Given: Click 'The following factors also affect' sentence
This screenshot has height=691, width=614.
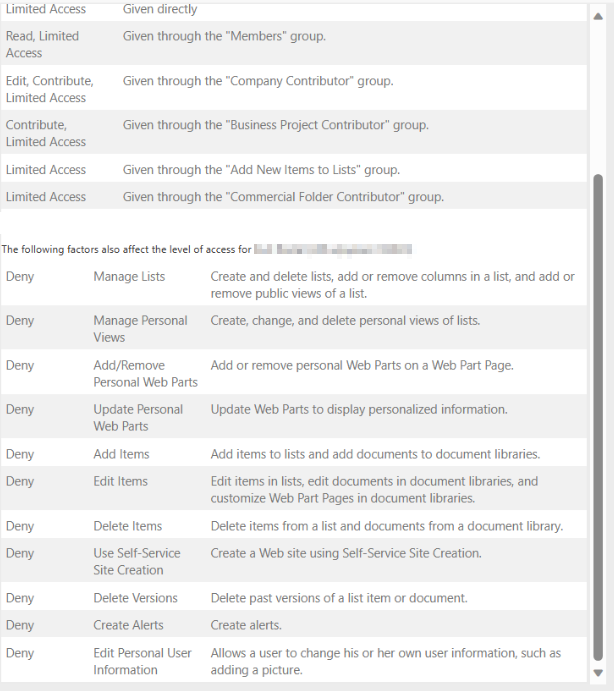Looking at the screenshot, I should coord(126,249).
